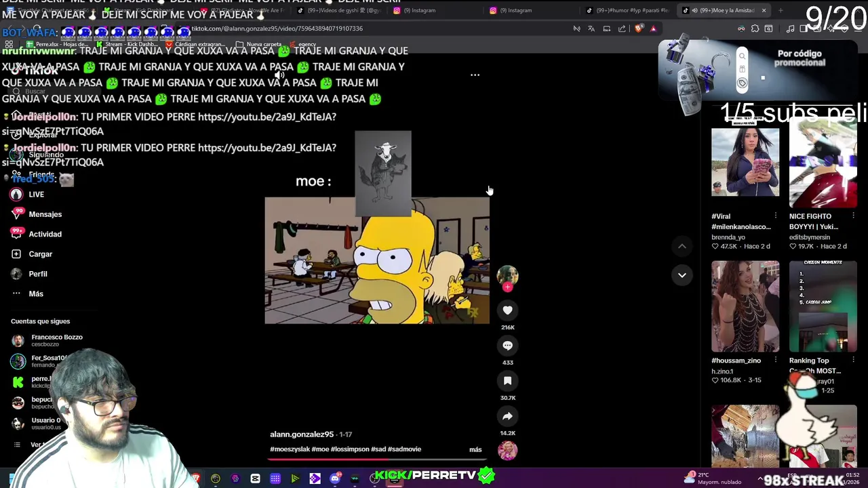Open browser extensions puzzle icon
Image resolution: width=868 pixels, height=488 pixels.
(755, 28)
